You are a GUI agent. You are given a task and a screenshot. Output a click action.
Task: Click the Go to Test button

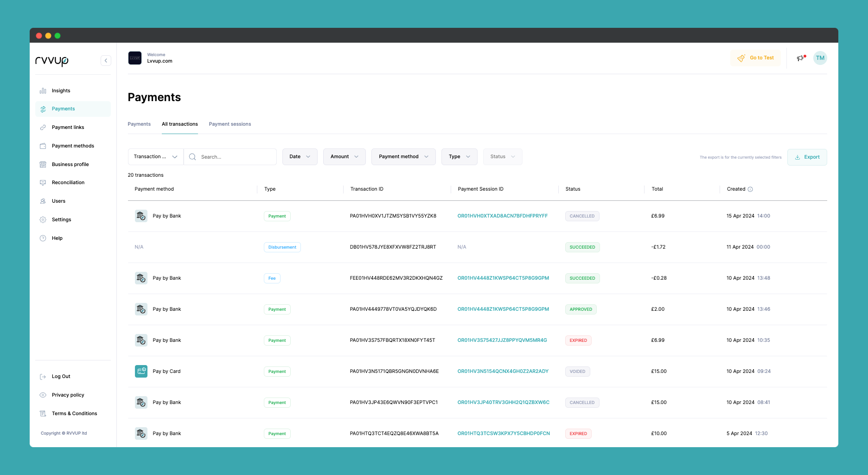756,58
